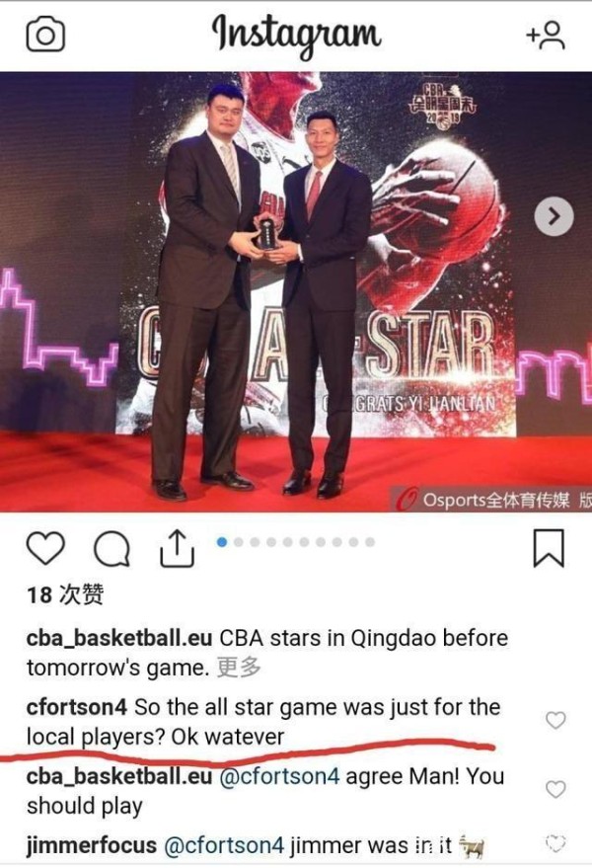Tap @cfortson4 mention in cba_basketball.eu reply

(279, 776)
